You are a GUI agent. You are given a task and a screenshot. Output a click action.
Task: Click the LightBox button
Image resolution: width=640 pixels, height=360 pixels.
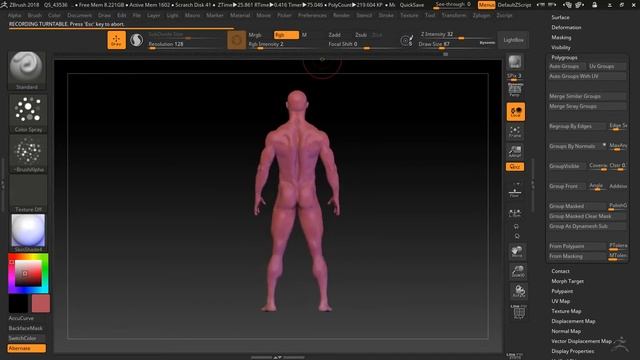coord(513,40)
